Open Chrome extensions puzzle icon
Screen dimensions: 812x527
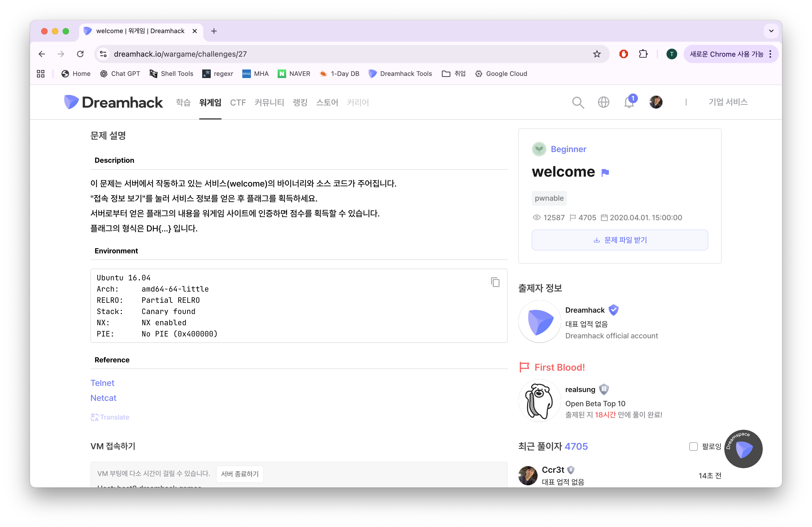[643, 54]
